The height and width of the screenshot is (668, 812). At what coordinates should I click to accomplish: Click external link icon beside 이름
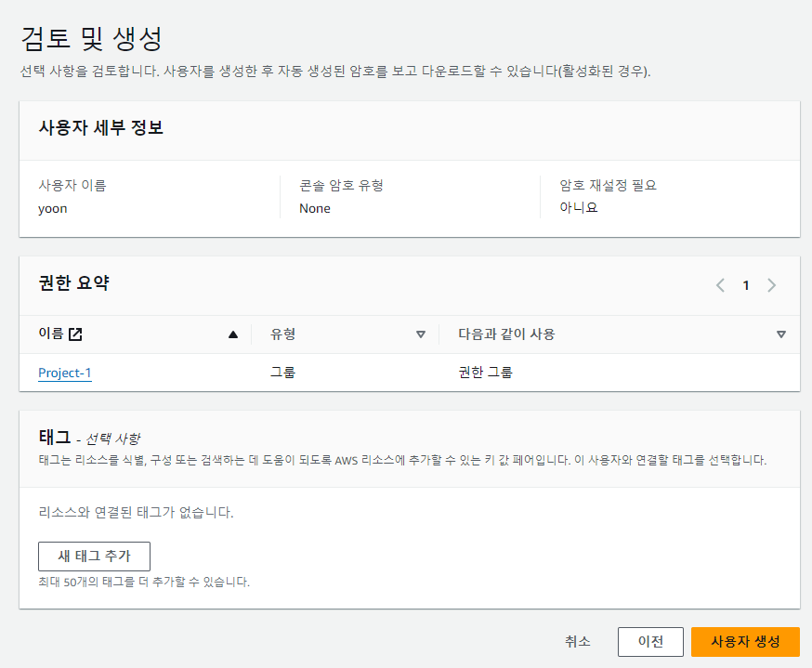click(x=75, y=334)
